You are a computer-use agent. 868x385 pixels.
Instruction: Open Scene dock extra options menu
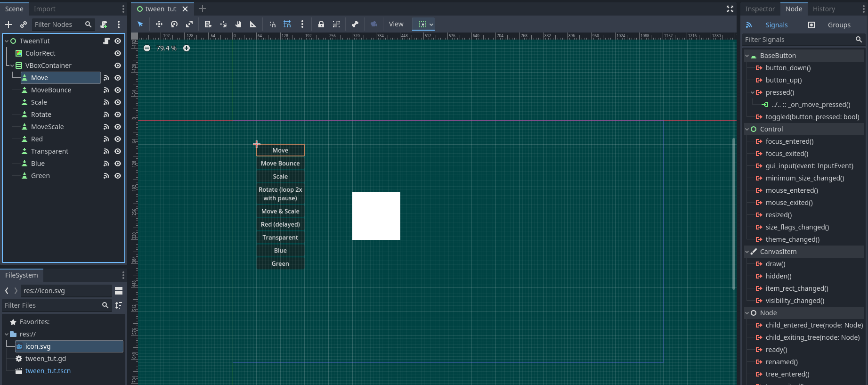tap(119, 25)
